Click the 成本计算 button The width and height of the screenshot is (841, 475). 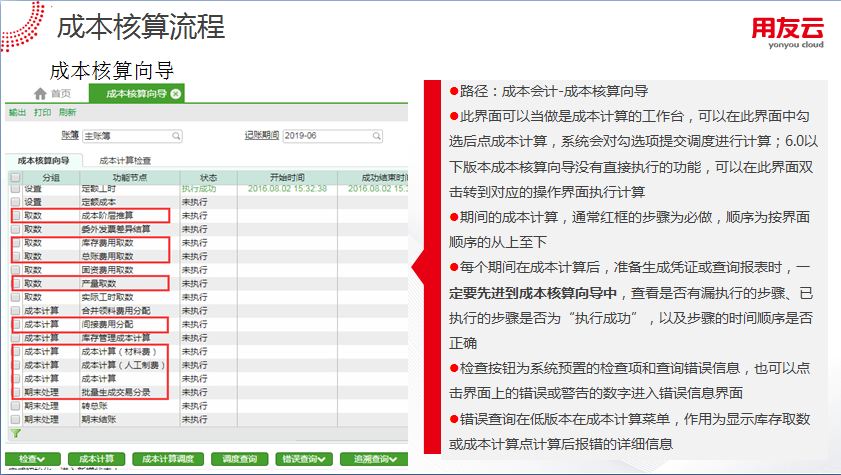pyautogui.click(x=98, y=459)
